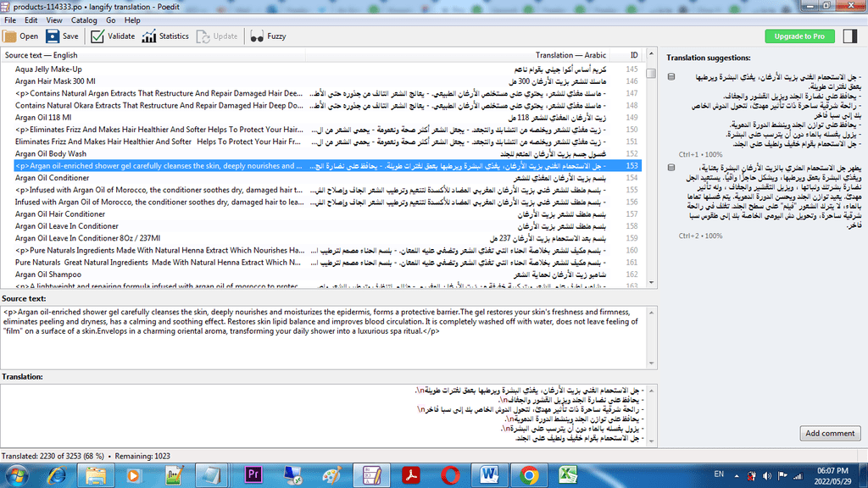Open the File menu
Screen dimensions: 868x488
10,20
